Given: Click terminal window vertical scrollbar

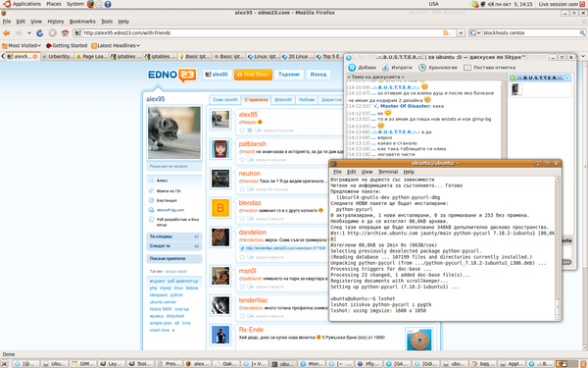Looking at the screenshot, I should point(558,247).
